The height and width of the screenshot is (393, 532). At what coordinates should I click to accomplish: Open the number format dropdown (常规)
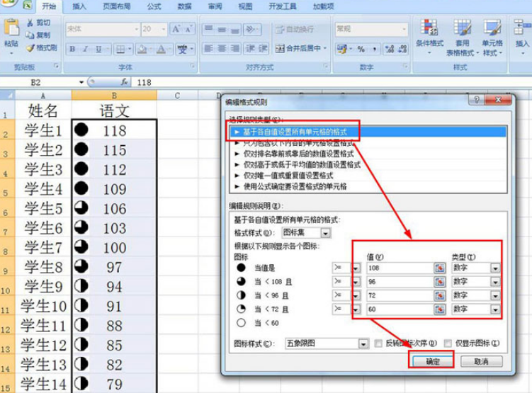(404, 29)
